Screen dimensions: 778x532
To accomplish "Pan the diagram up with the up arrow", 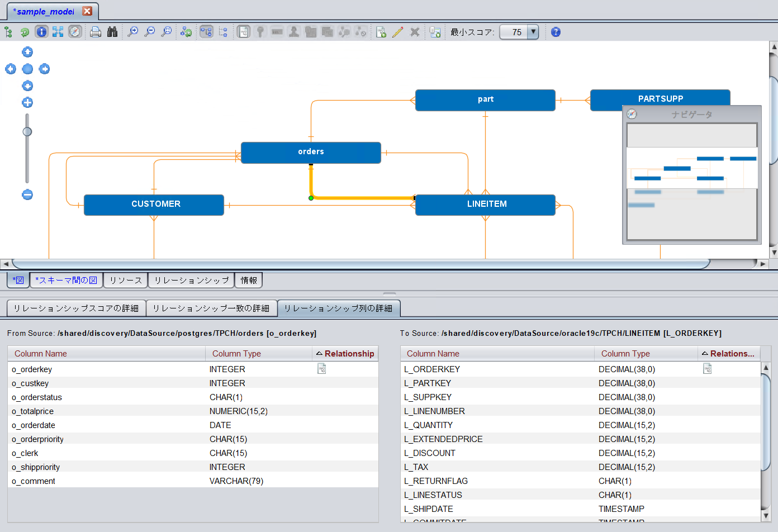I will point(27,52).
